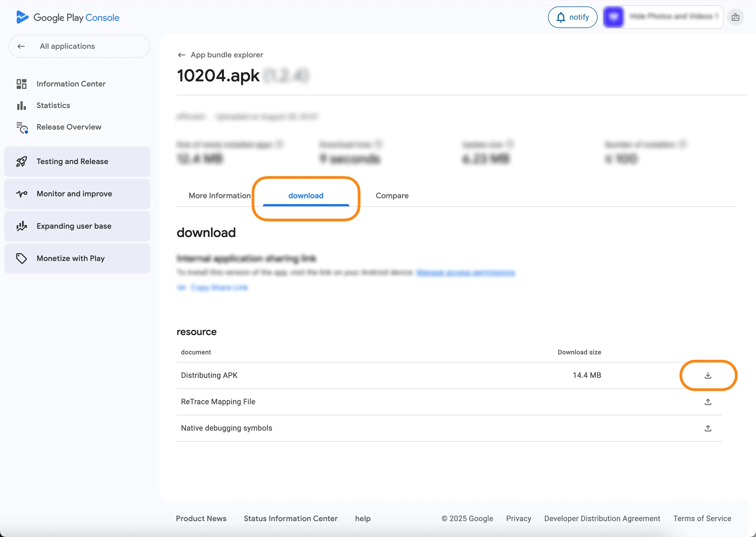Upload a ReTrace Mapping File

[x=708, y=402]
